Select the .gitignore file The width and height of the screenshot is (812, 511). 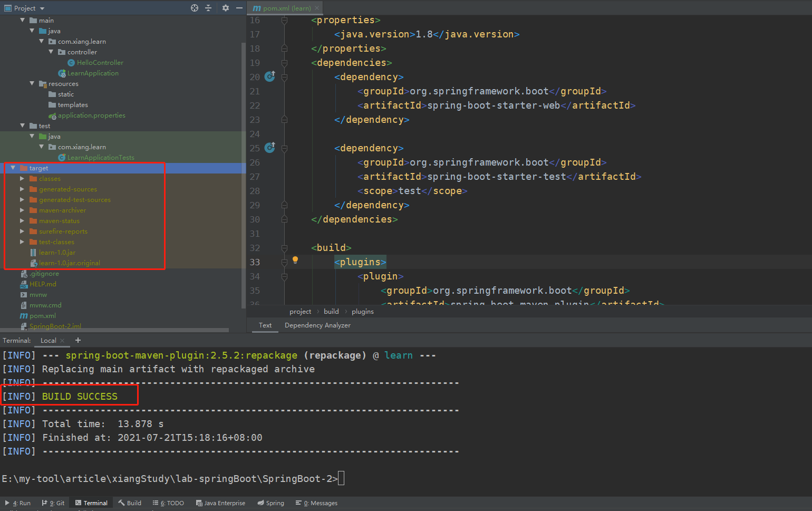44,274
